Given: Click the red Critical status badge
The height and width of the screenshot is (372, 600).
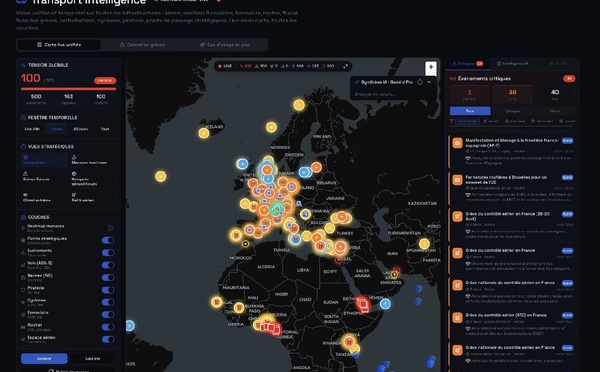Looking at the screenshot, I should click(105, 80).
